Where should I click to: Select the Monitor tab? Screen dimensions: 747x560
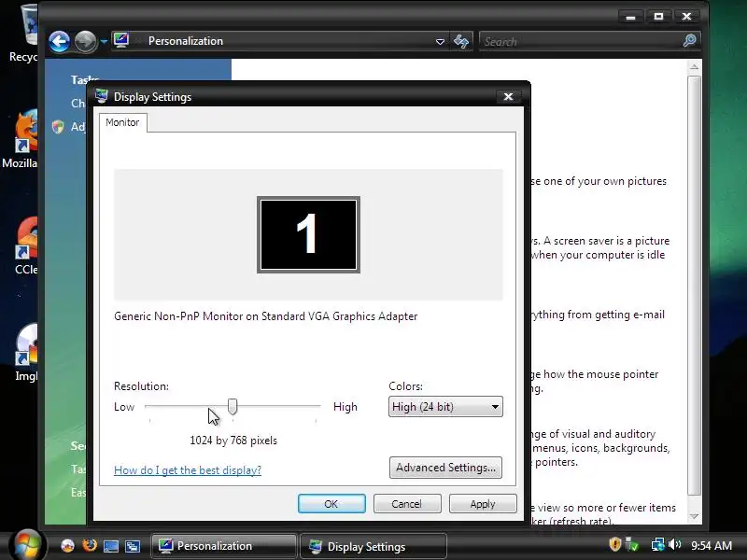(x=122, y=122)
